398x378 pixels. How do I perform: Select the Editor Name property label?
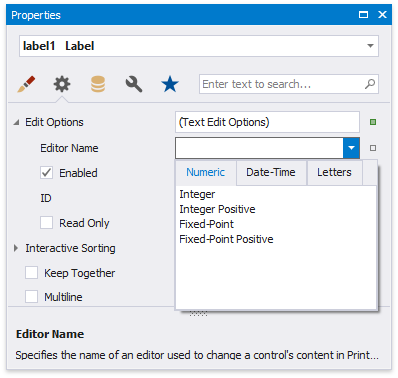point(69,148)
